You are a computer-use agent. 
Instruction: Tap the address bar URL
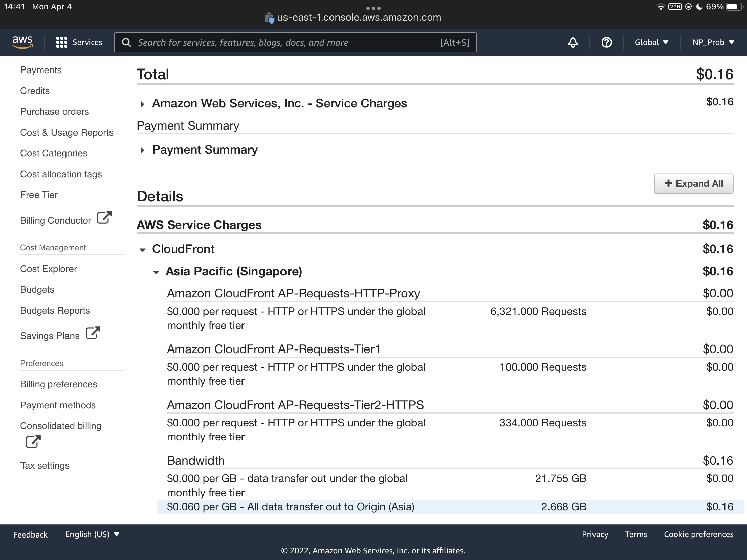[x=359, y=17]
